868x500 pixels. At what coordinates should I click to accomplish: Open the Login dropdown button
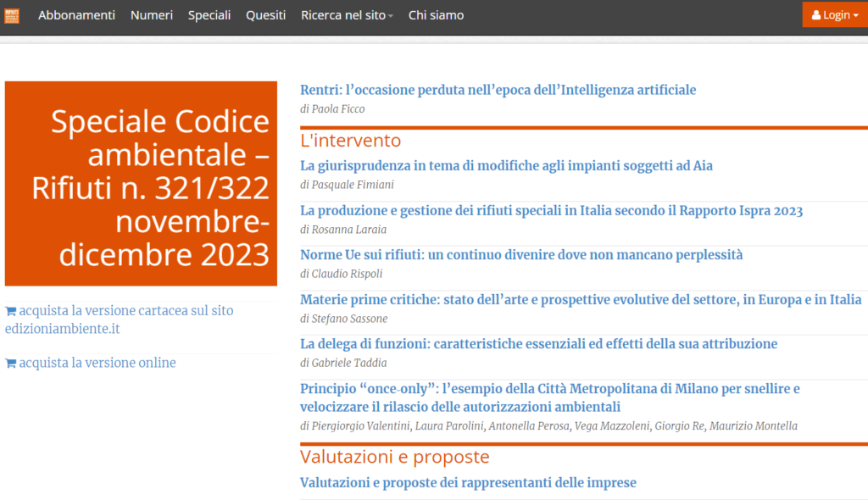(835, 15)
